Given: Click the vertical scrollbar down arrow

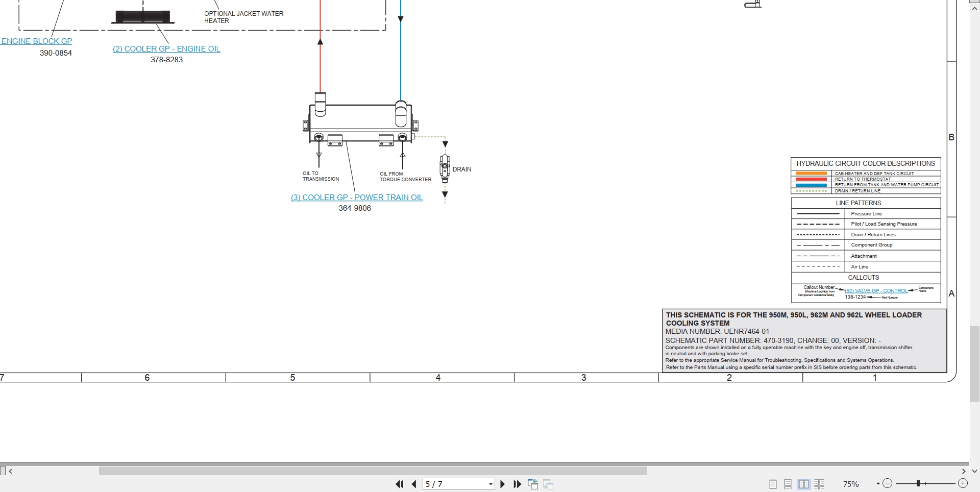Looking at the screenshot, I should tap(974, 471).
